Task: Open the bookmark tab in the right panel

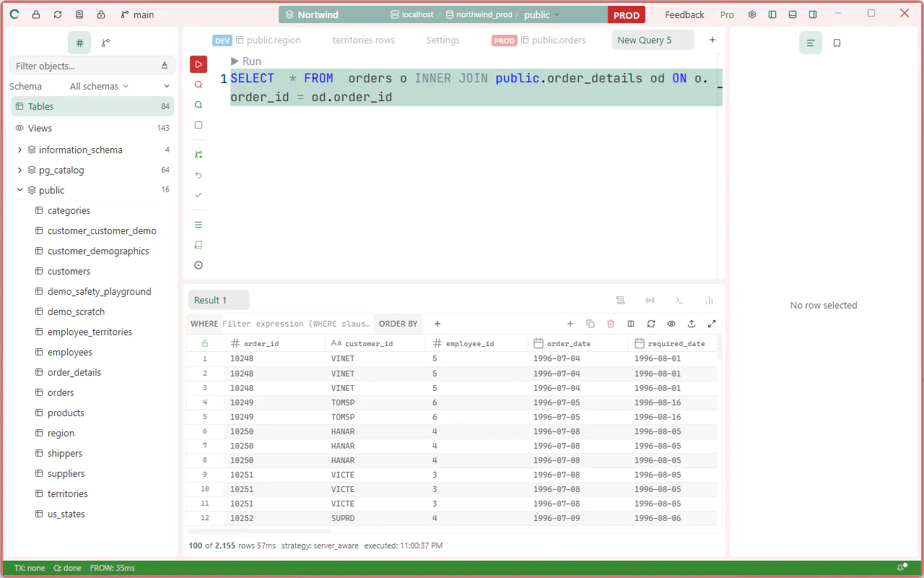Action: coord(837,43)
